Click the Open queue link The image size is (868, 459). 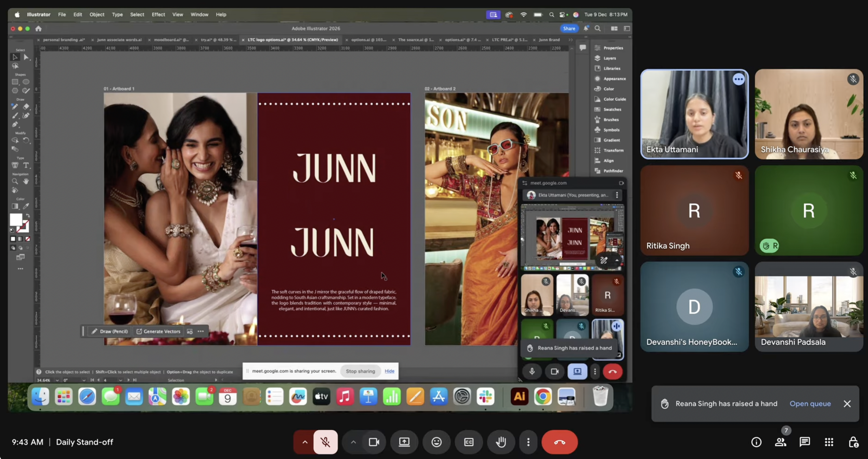[810, 403]
